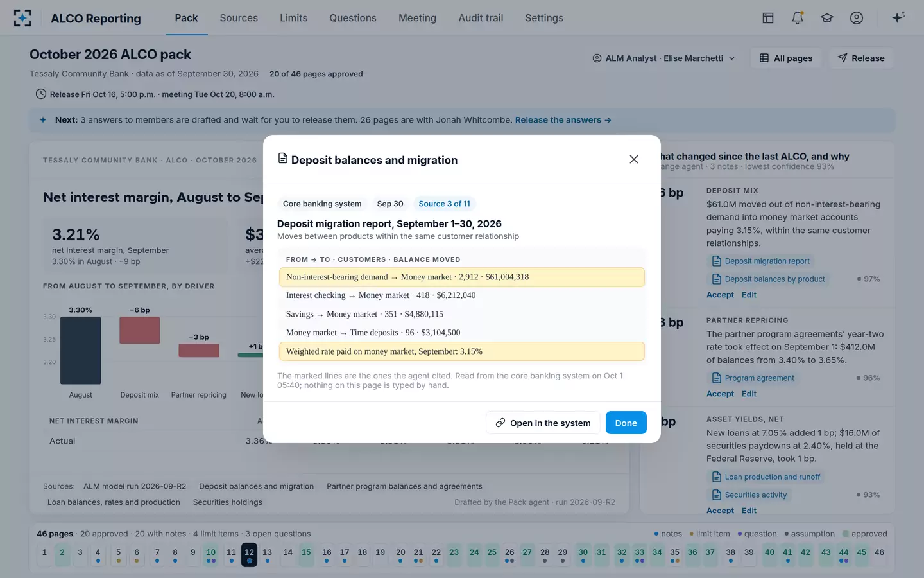Open the layout panel icon in header

pos(767,18)
